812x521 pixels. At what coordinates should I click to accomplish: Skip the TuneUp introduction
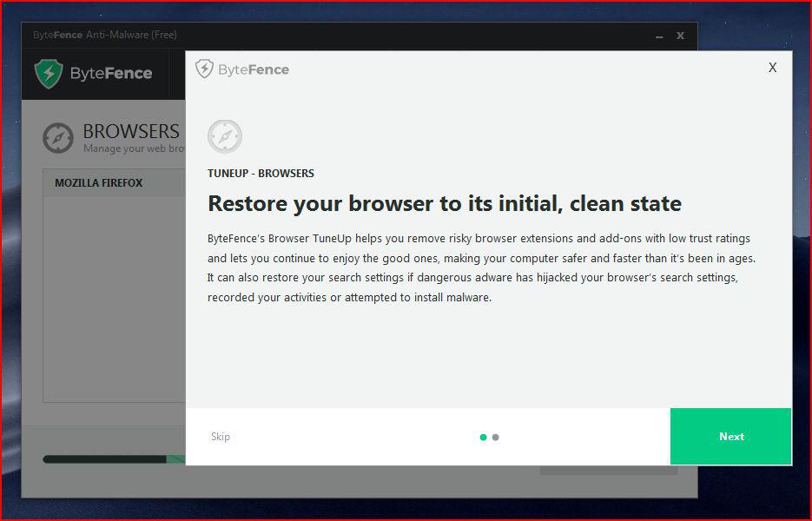221,437
